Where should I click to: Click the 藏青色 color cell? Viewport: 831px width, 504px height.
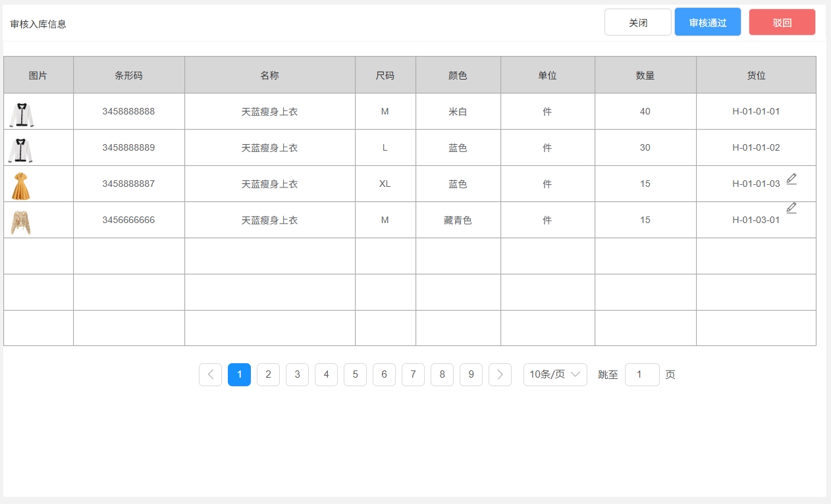pos(458,220)
